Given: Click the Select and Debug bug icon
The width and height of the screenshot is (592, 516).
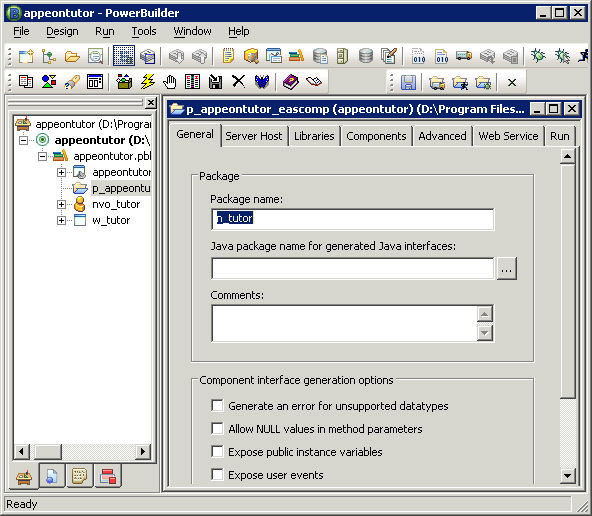Looking at the screenshot, I should pos(562,56).
